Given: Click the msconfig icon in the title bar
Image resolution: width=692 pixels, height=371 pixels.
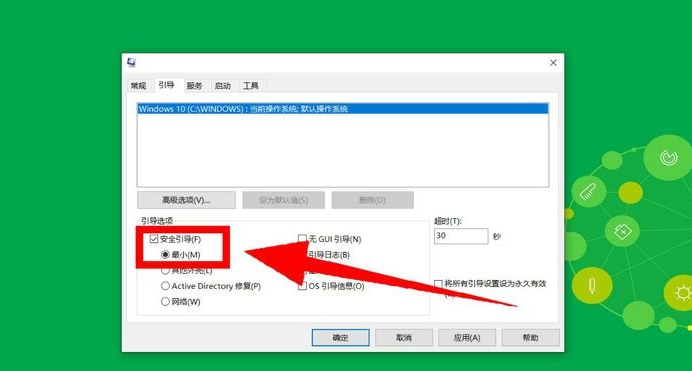Looking at the screenshot, I should 131,63.
